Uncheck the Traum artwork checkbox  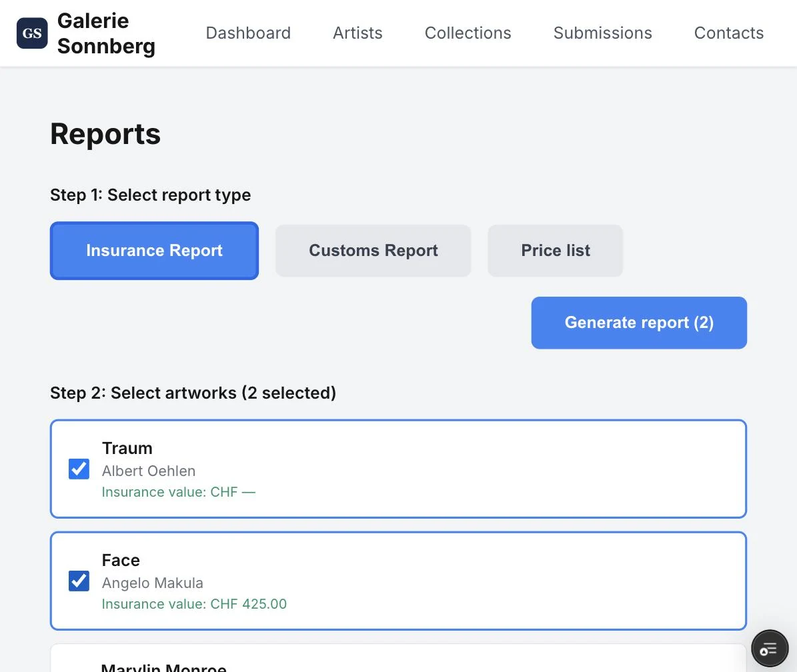[79, 469]
